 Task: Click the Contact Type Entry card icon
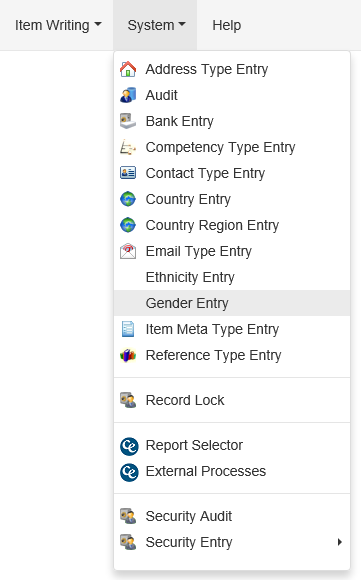point(128,173)
